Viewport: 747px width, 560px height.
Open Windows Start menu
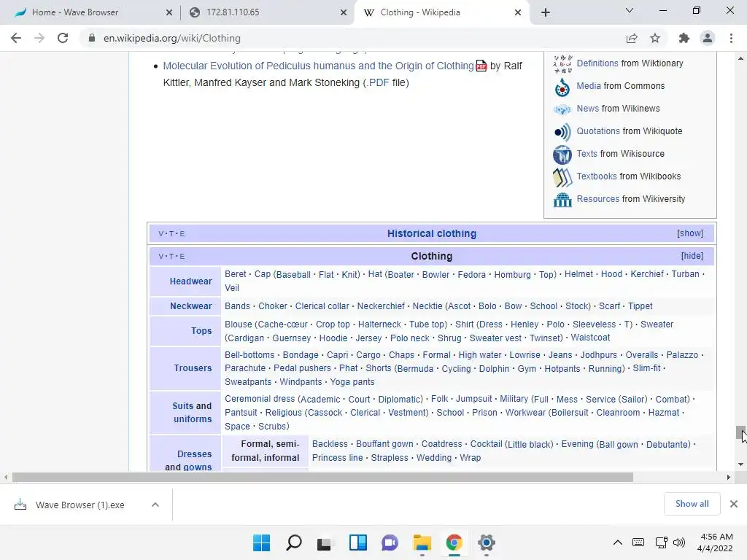pos(262,542)
